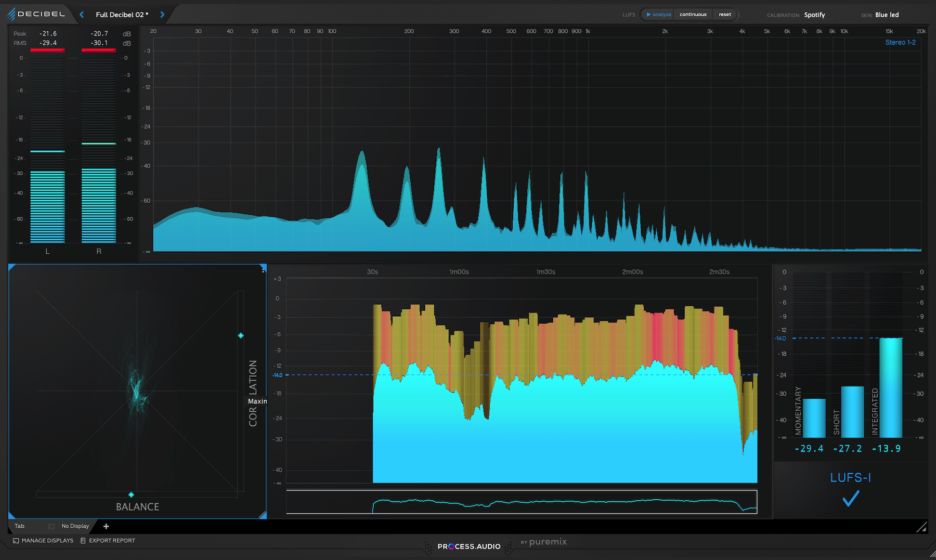Click the 2m00s marker on the history timeline
936x560 pixels.
tap(632, 272)
